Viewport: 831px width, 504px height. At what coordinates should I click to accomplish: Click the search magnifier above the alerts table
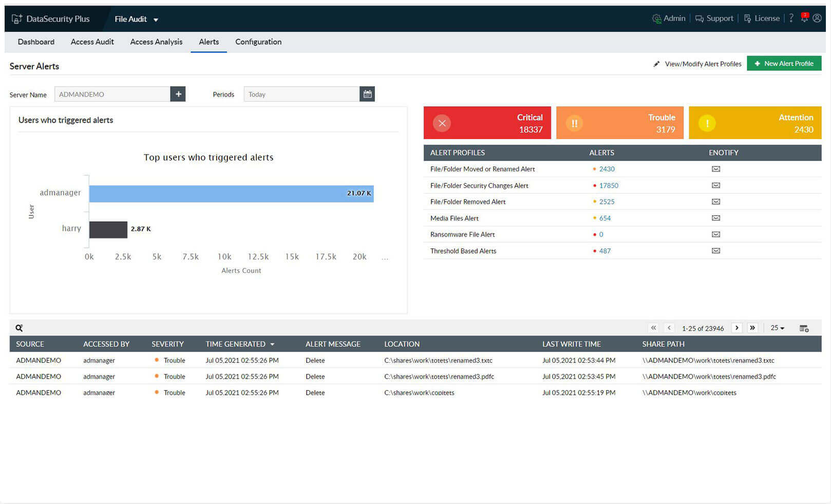point(19,327)
